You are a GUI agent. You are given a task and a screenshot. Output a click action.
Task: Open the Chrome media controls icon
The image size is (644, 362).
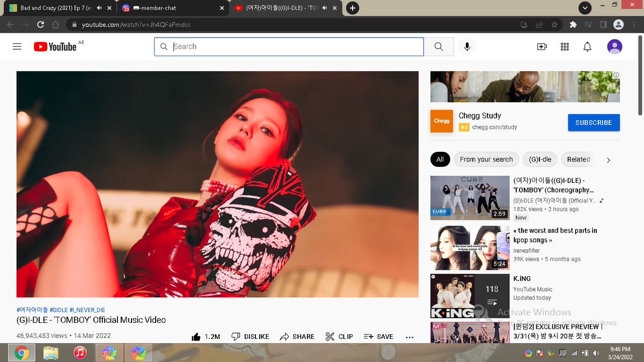[588, 25]
